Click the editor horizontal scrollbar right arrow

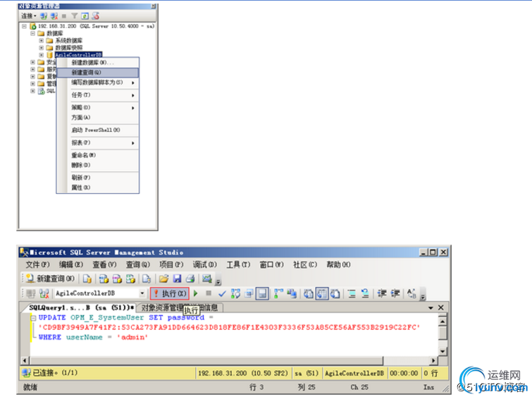coord(433,360)
